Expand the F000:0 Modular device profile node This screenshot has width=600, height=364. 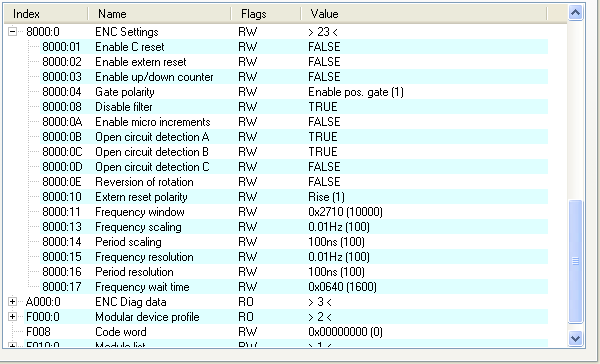[12, 317]
